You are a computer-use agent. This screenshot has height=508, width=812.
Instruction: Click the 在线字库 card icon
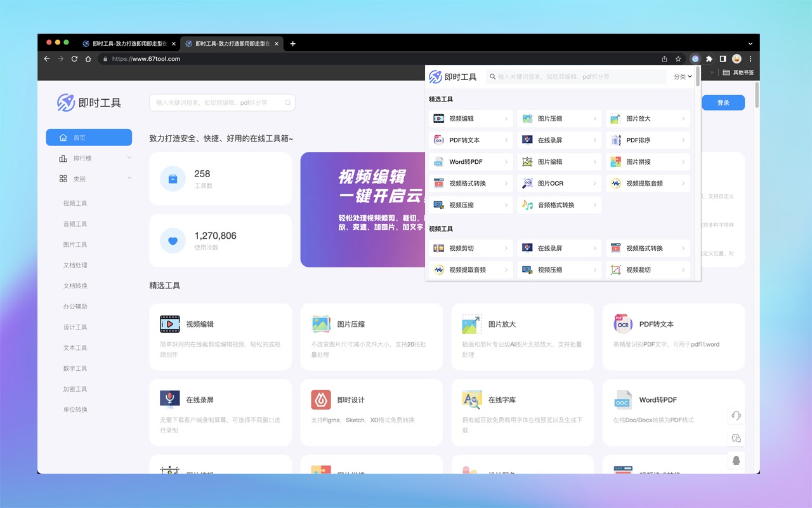(472, 399)
